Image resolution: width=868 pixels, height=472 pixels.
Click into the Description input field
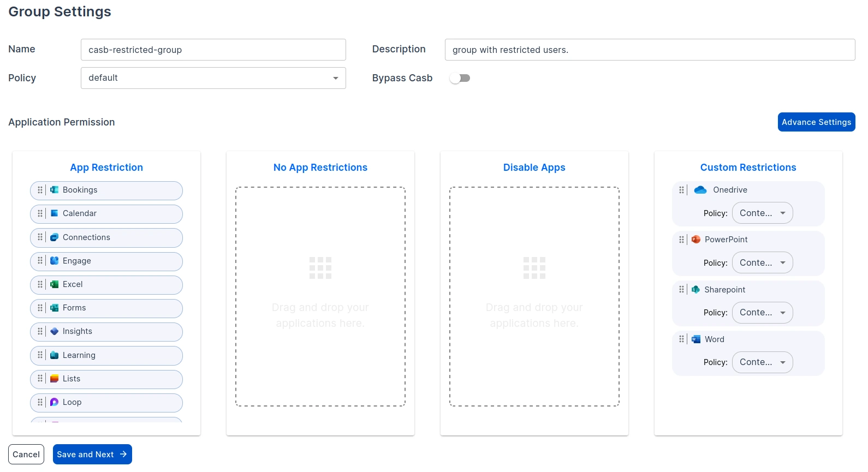[x=650, y=50]
